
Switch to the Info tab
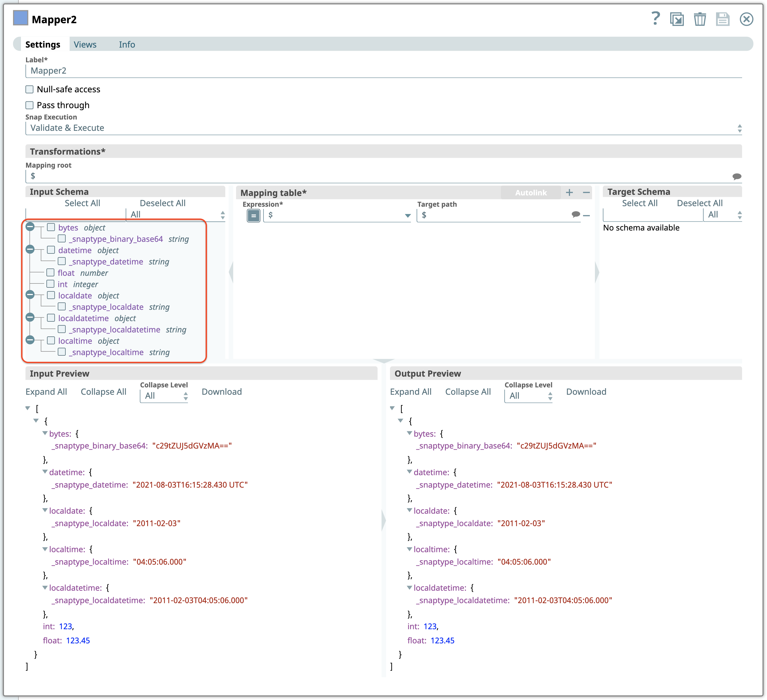pyautogui.click(x=127, y=44)
